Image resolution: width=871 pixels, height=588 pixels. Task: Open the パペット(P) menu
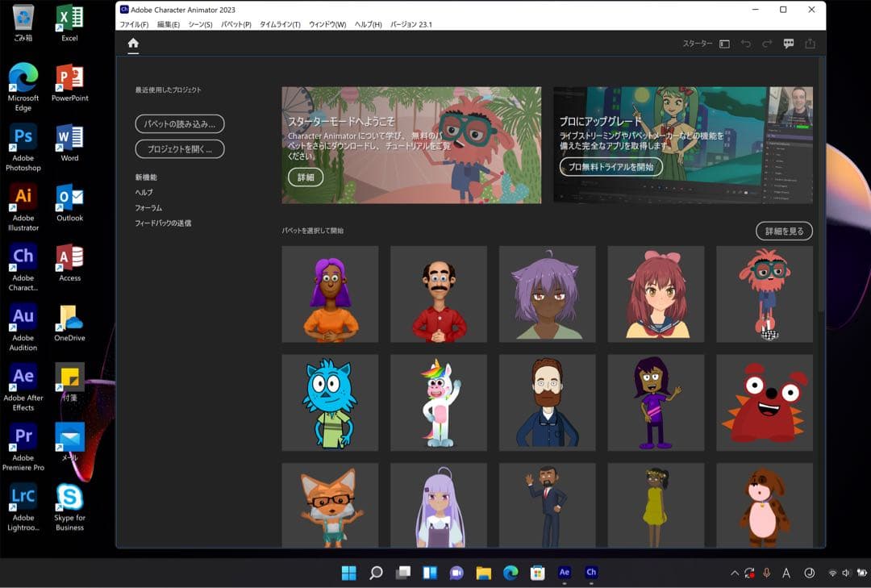pyautogui.click(x=236, y=24)
